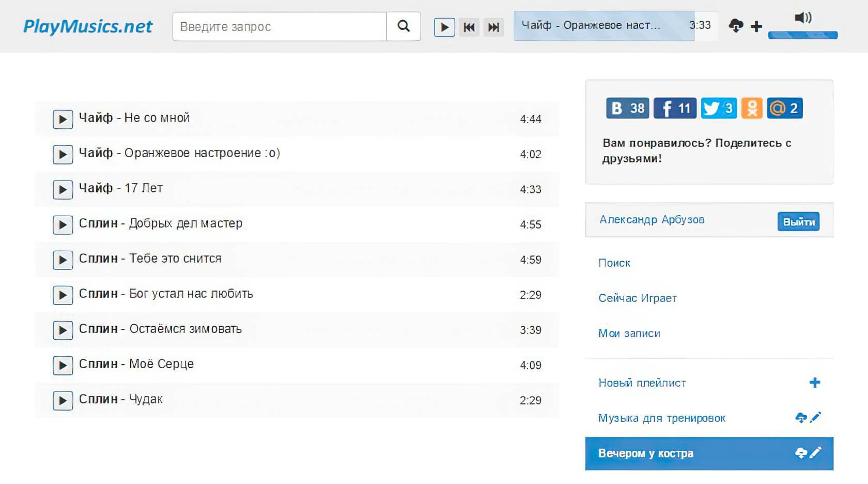Select the title Чайф - Не со мной
This screenshot has width=868, height=484.
tap(134, 118)
